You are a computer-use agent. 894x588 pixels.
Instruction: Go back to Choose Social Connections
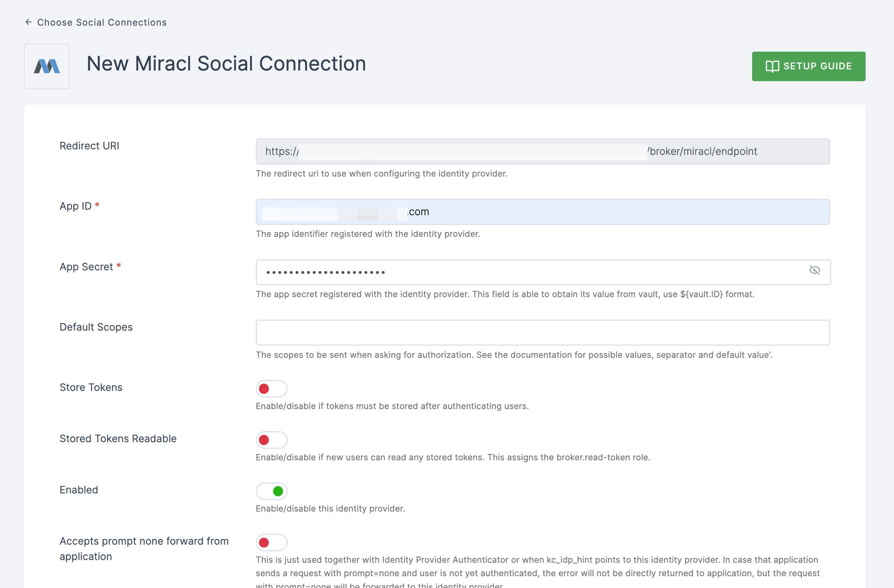(x=96, y=22)
